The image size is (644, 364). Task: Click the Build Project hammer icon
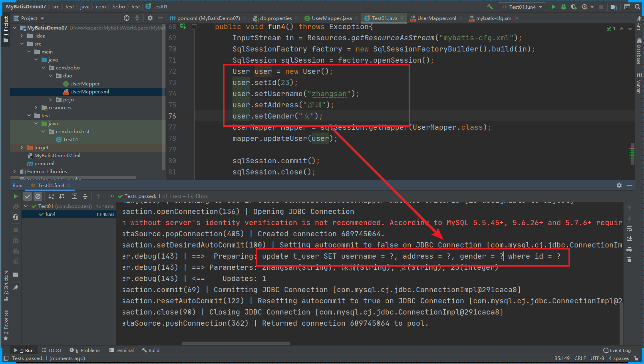[490, 7]
